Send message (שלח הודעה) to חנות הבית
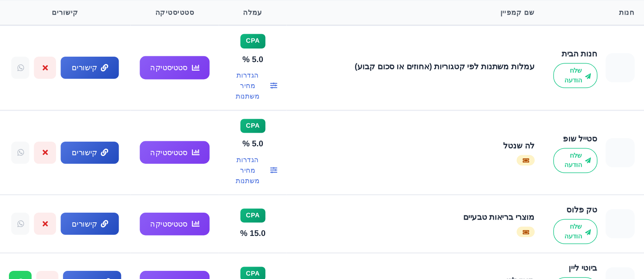Screen dimensions: 644x279 (x=575, y=76)
